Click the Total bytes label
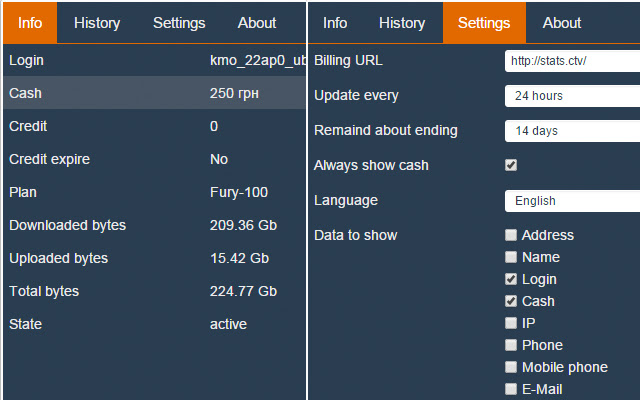The width and height of the screenshot is (640, 400). point(44,291)
